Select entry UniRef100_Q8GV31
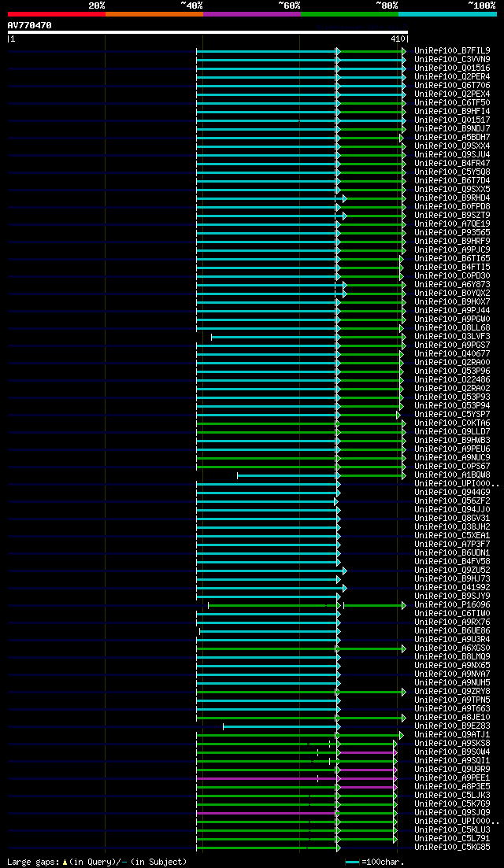The width and height of the screenshot is (504, 868). click(452, 518)
